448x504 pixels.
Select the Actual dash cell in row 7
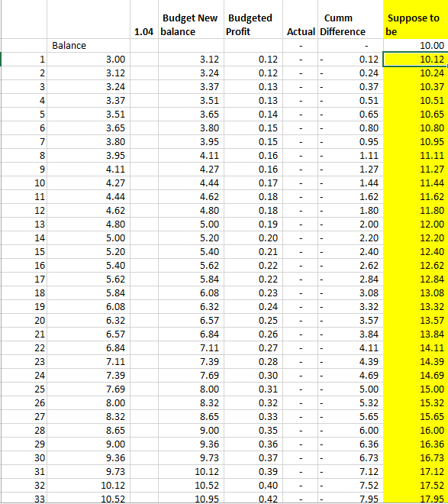tap(300, 142)
